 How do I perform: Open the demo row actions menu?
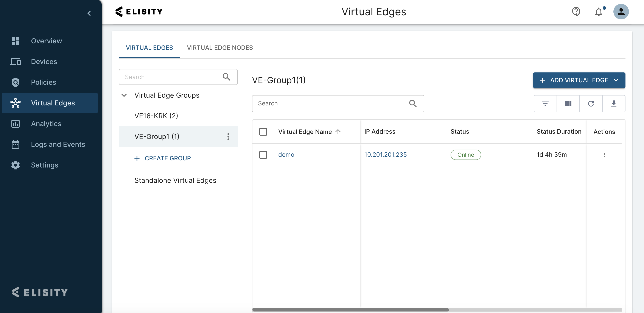tap(604, 155)
